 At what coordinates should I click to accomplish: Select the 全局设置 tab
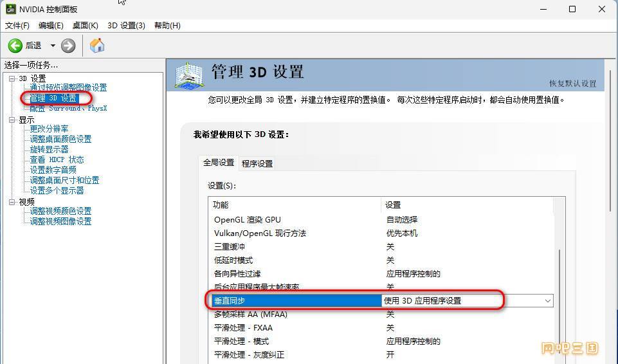pos(219,163)
